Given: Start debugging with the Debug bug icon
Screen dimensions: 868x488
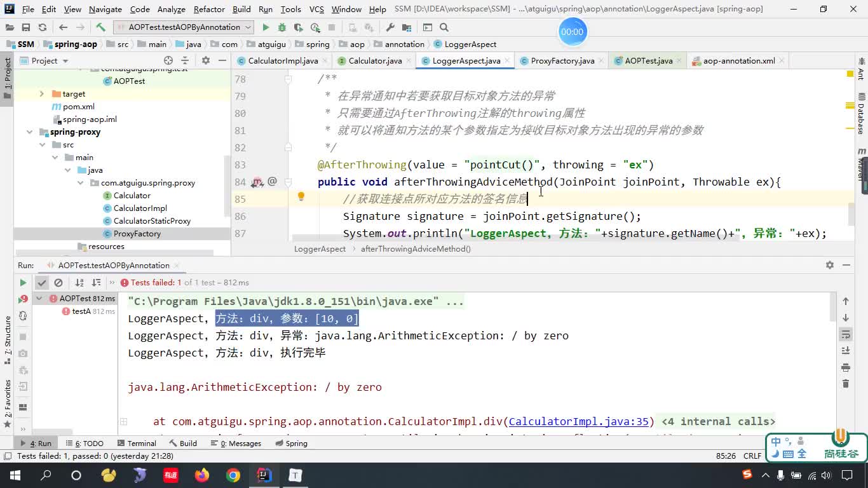Looking at the screenshot, I should tap(282, 27).
